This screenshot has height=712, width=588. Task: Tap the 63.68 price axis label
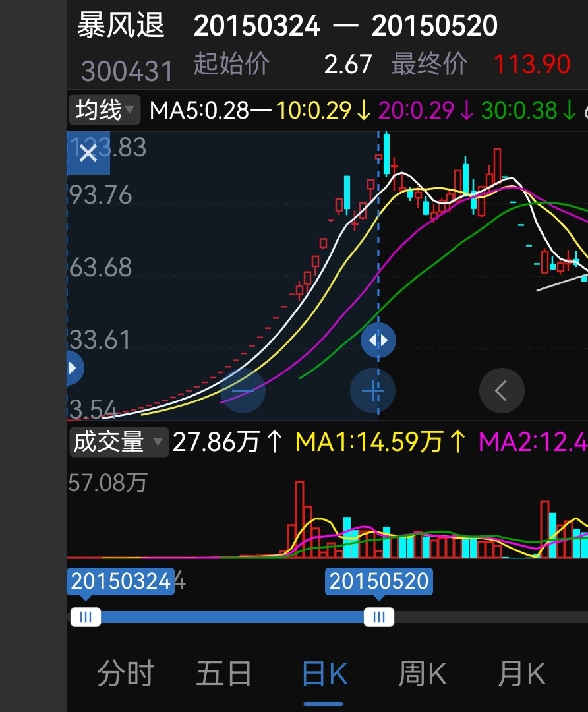[100, 267]
